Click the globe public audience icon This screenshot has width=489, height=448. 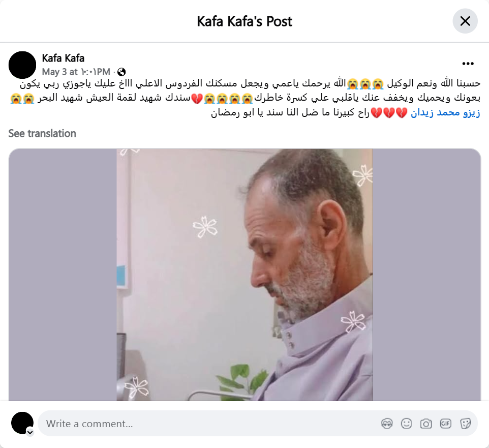click(x=121, y=72)
